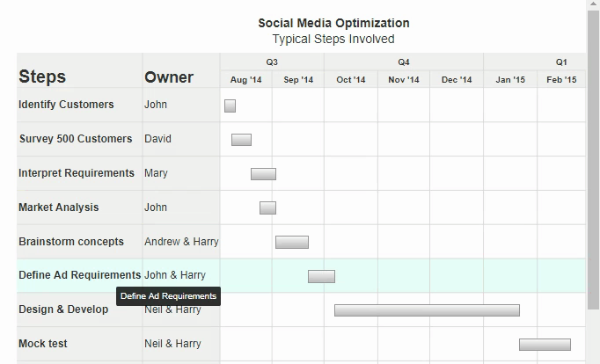Click the Market Analysis step label

pyautogui.click(x=59, y=207)
